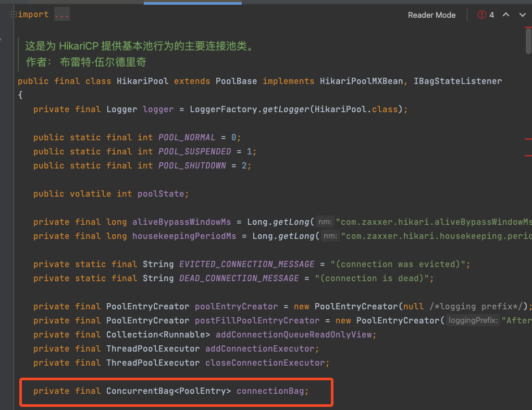Click the HikariPool class name
This screenshot has width=532, height=410.
(142, 81)
